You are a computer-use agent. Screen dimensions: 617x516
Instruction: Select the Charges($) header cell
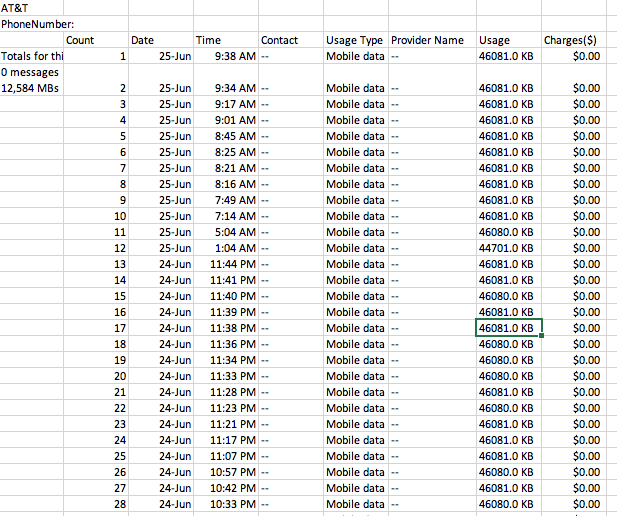pyautogui.click(x=570, y=40)
